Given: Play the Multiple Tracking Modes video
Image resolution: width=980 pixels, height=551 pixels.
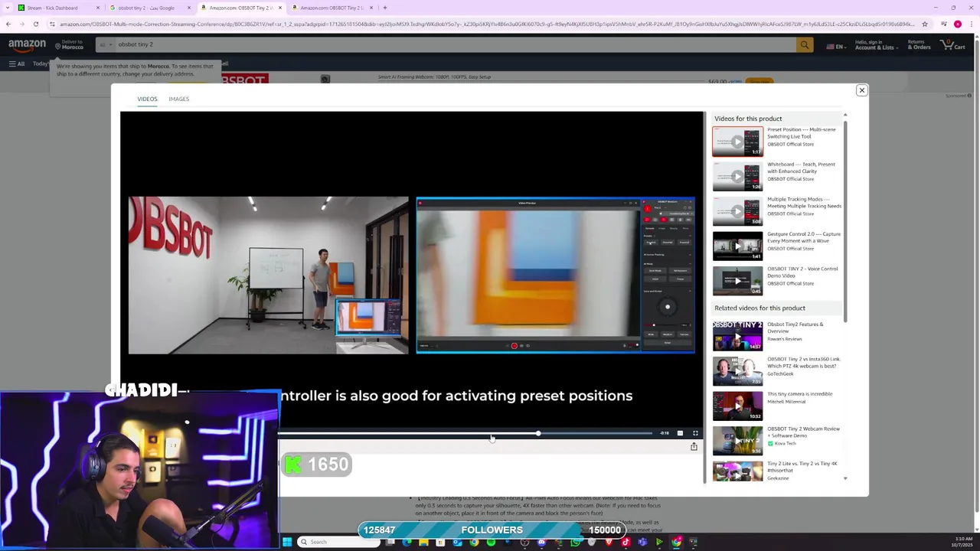Looking at the screenshot, I should coord(737,211).
